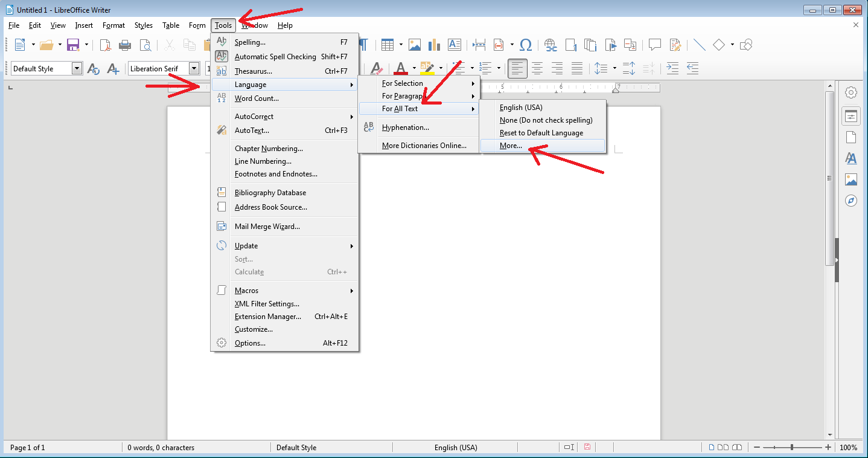Click the Increase Paragraph Spacing icon
The height and width of the screenshot is (458, 868).
[629, 69]
